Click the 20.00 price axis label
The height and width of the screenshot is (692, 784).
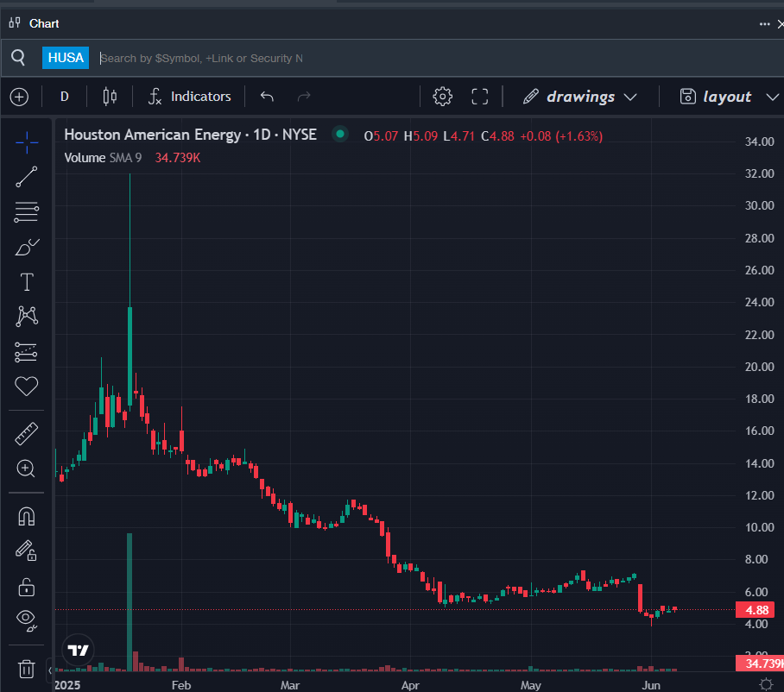(760, 367)
